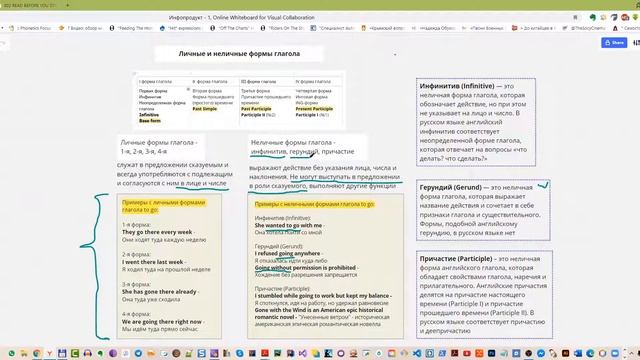Click 'Past Simple' in the forms table
640x360 pixels.
[205, 109]
